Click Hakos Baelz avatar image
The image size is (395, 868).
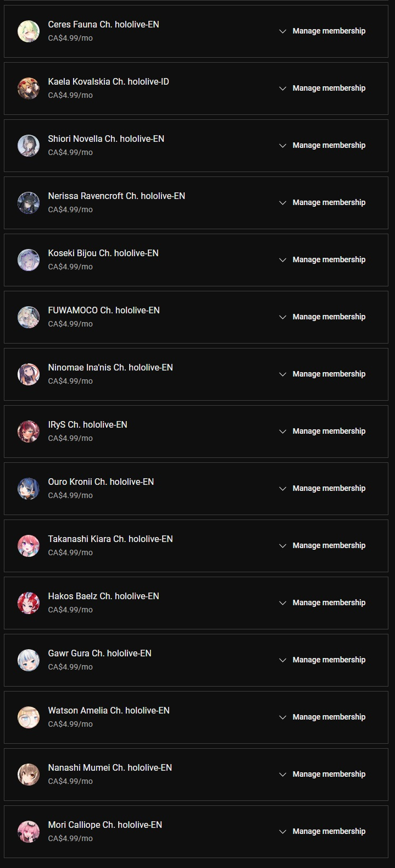pos(29,603)
